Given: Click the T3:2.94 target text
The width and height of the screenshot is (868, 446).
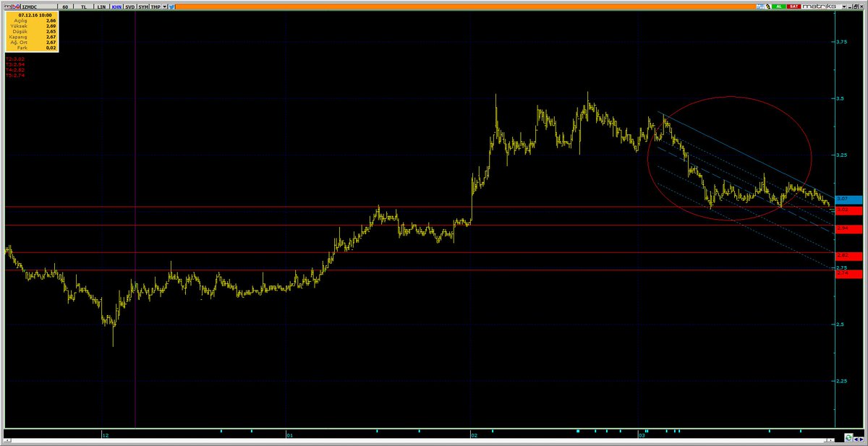Looking at the screenshot, I should coord(15,64).
